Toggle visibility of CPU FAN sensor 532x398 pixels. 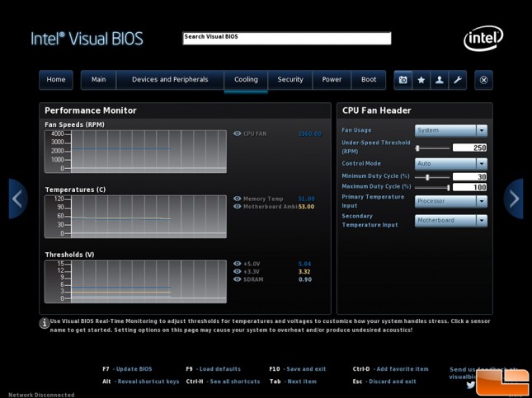click(238, 133)
